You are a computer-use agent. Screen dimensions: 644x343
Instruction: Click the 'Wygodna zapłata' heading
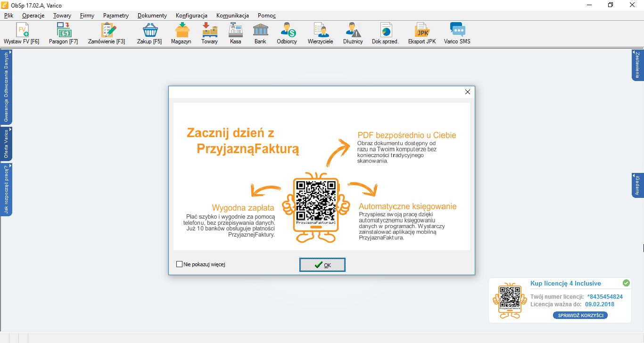(x=243, y=208)
